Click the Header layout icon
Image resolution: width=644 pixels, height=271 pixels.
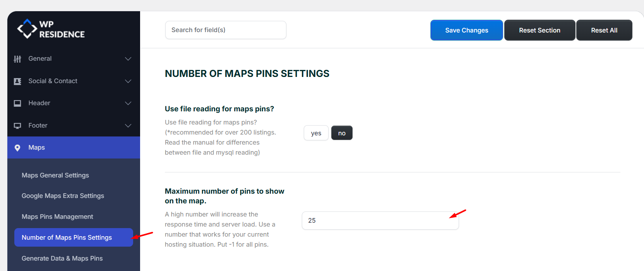[17, 103]
